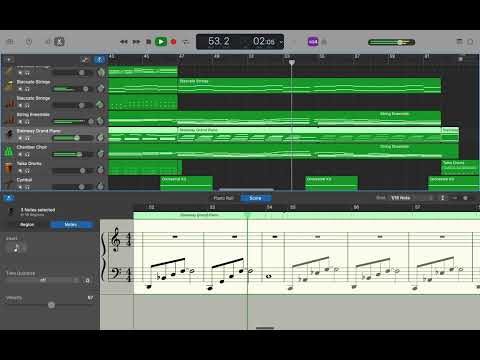Mute the Taiko Drums track

click(20, 171)
